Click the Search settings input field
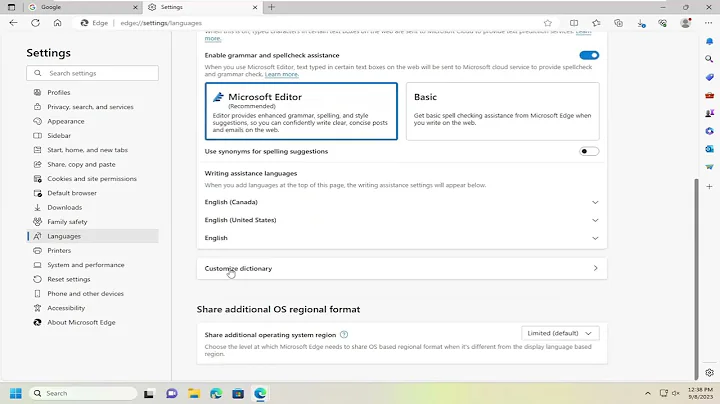The height and width of the screenshot is (404, 720). tap(92, 73)
